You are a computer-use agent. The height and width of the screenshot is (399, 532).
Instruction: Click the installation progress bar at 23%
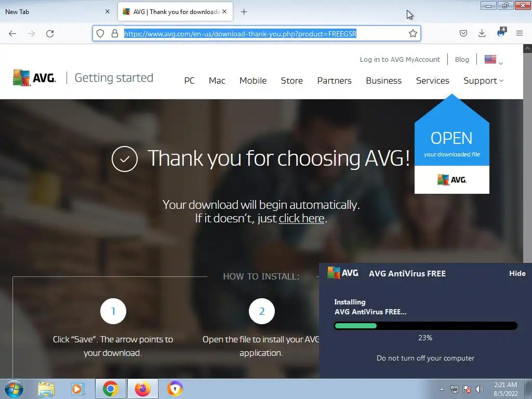point(425,326)
